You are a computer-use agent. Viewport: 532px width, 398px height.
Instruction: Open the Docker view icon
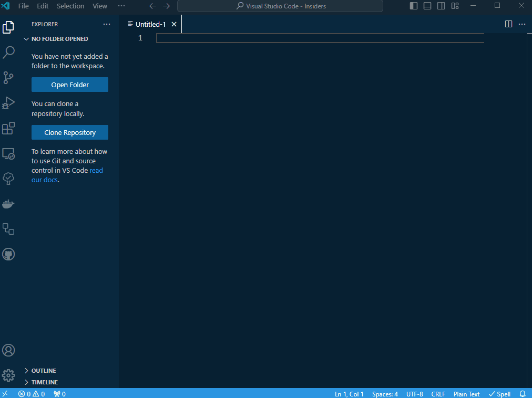point(8,204)
